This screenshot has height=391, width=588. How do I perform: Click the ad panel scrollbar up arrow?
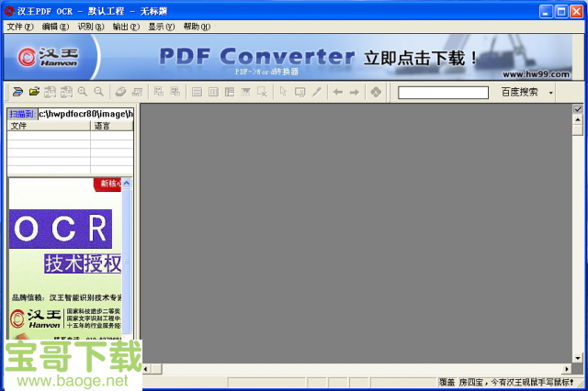click(x=127, y=184)
